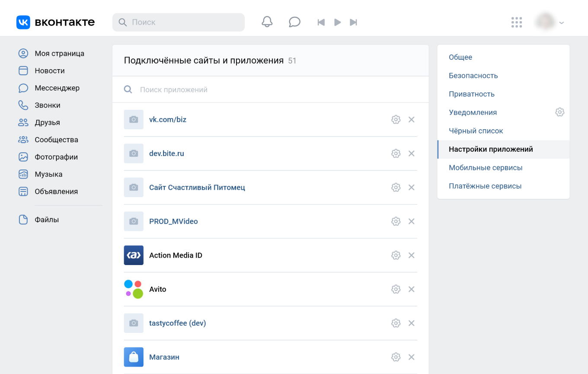This screenshot has height=374, width=588.
Task: Focus the top Поиск search field
Action: tap(179, 22)
